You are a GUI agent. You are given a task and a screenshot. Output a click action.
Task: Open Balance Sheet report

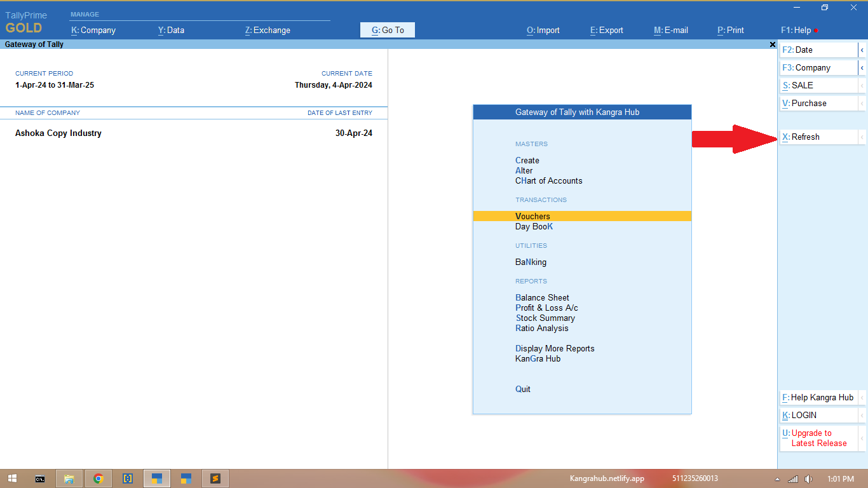pos(542,297)
